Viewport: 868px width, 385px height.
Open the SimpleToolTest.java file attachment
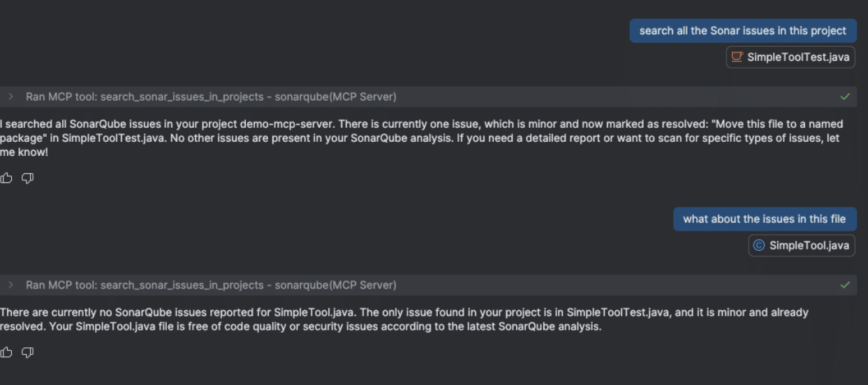click(798, 57)
